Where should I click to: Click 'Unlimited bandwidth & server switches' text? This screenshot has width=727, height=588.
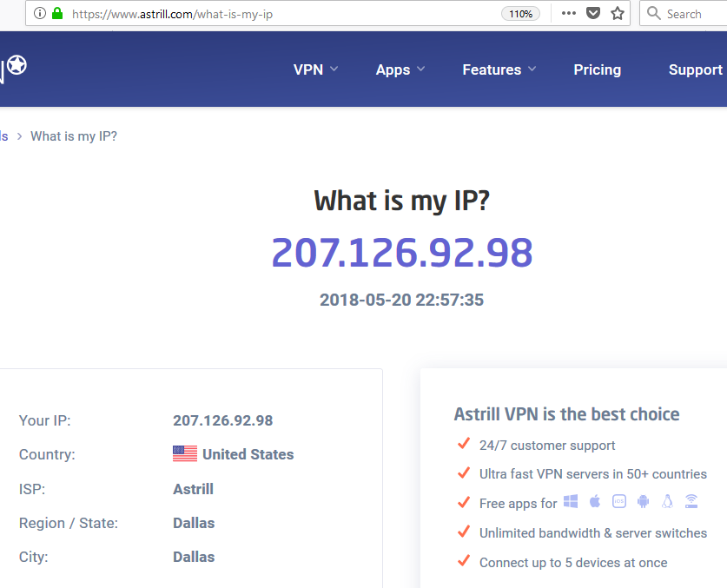(593, 532)
